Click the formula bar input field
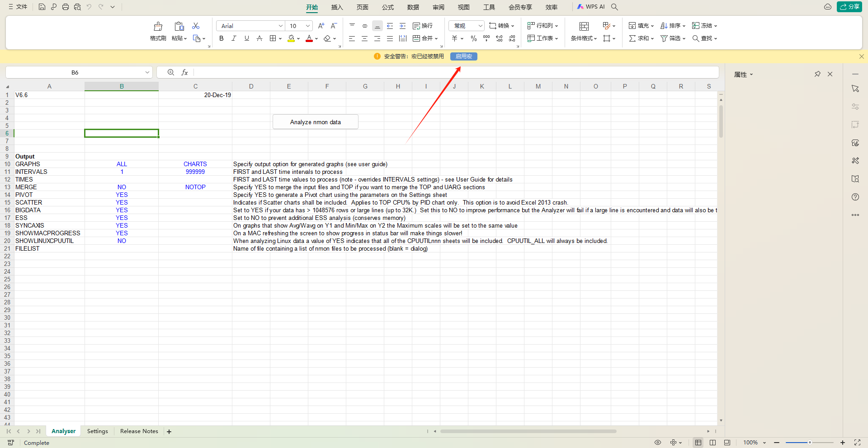The height and width of the screenshot is (448, 868). tap(456, 72)
